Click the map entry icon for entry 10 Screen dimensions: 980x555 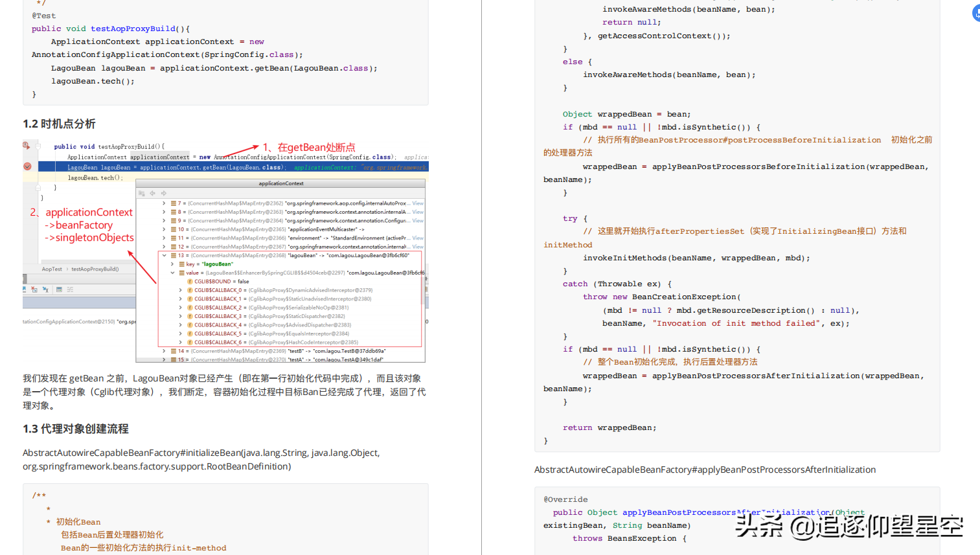pos(174,229)
